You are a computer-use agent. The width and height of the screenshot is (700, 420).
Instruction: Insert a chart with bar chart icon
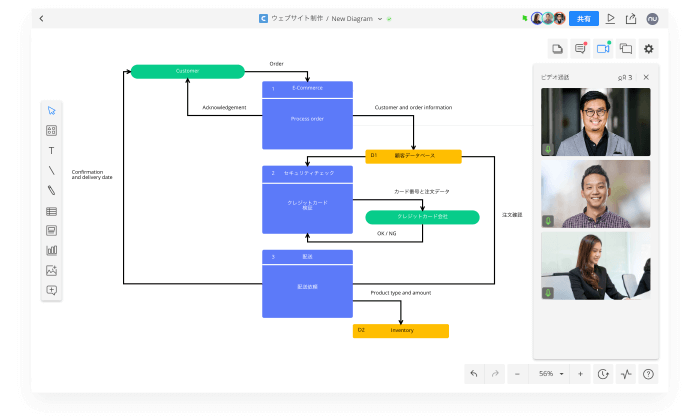(51, 250)
